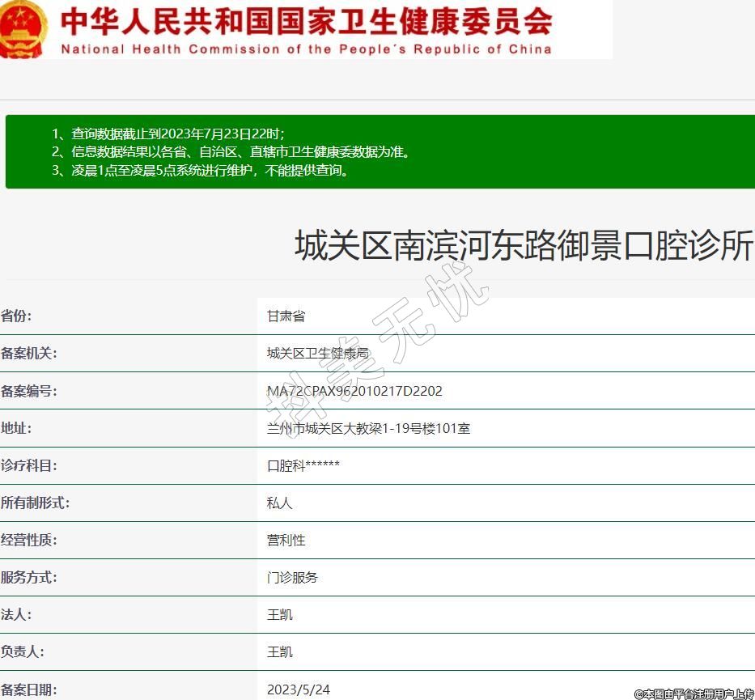Viewport: 755px width, 700px height.
Task: Click the address value 兰州市城关区大教梁1-19号楼101室
Action: pos(368,428)
